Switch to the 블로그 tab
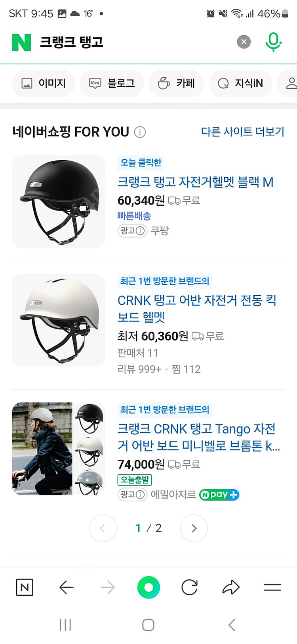The height and width of the screenshot is (644, 297). pos(112,83)
